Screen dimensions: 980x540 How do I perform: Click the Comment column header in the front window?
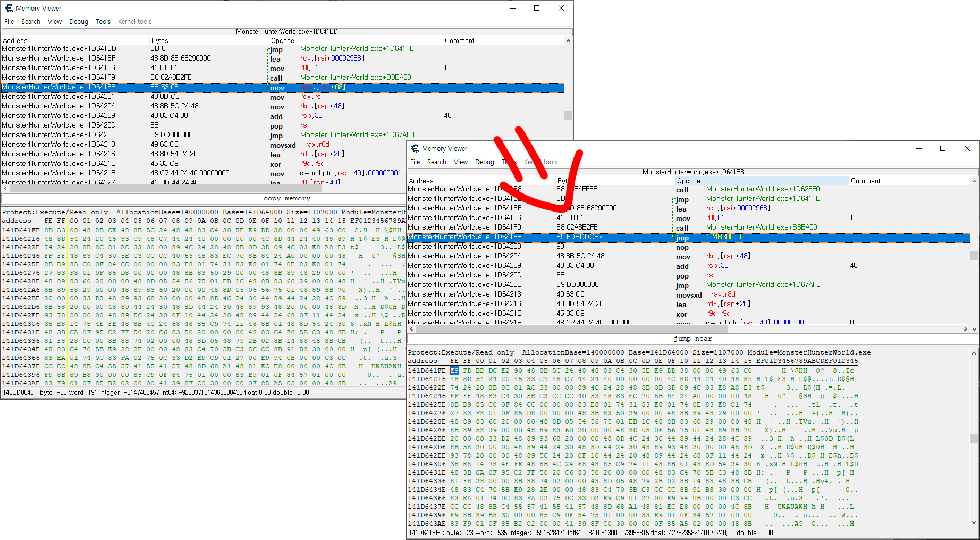tap(909, 181)
